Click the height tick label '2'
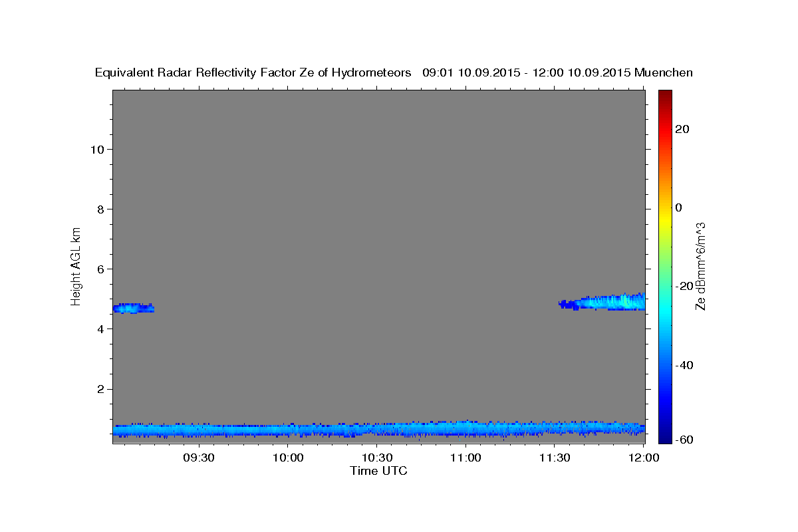This screenshot has height=532, width=798. tap(100, 389)
